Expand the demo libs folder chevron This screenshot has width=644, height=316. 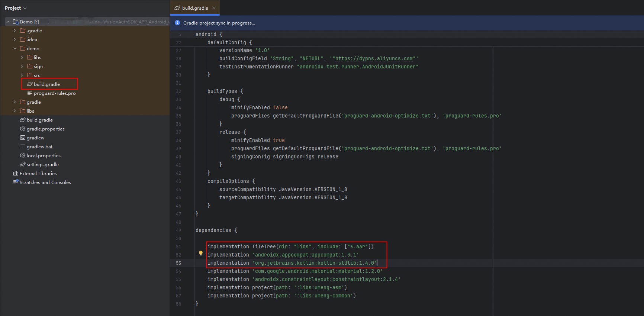(x=22, y=57)
